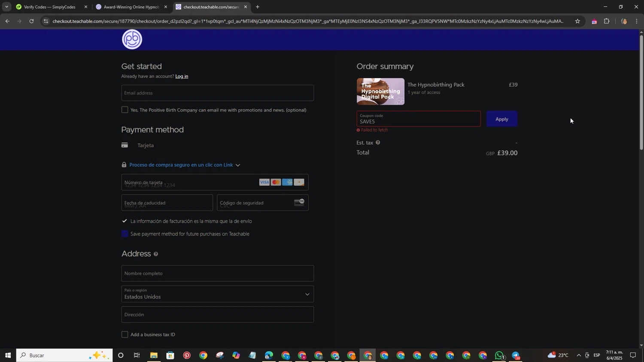
Task: Uncheck billing same as shipping checkbox
Action: (x=125, y=221)
